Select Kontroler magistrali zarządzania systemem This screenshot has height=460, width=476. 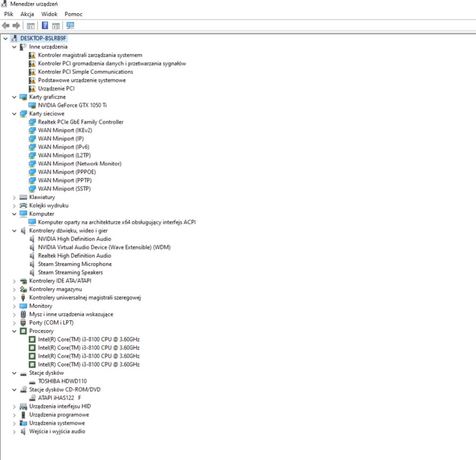coord(90,55)
